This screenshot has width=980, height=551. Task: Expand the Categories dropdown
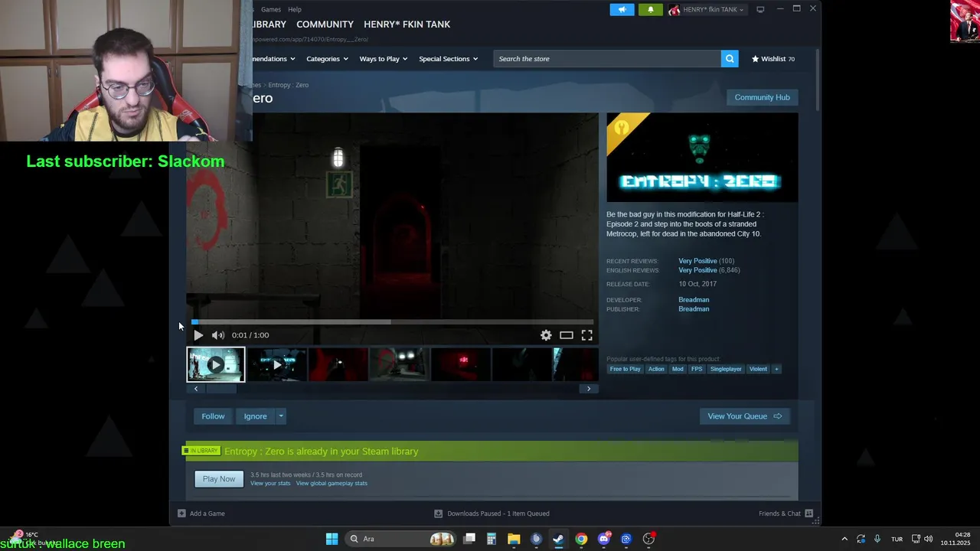327,59
